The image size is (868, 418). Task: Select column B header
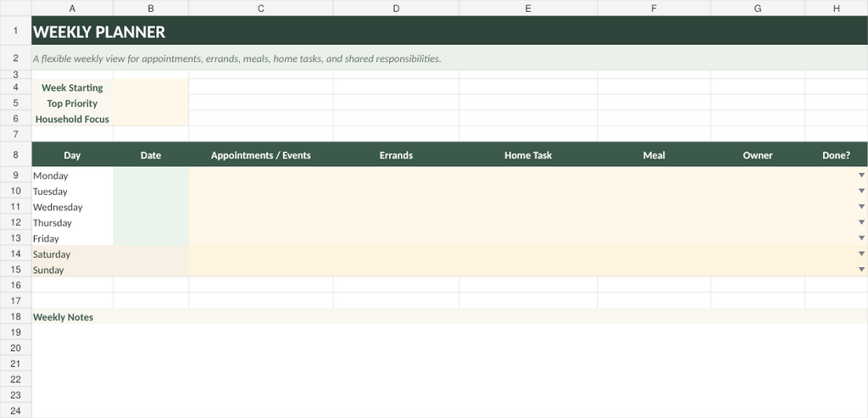[x=151, y=8]
